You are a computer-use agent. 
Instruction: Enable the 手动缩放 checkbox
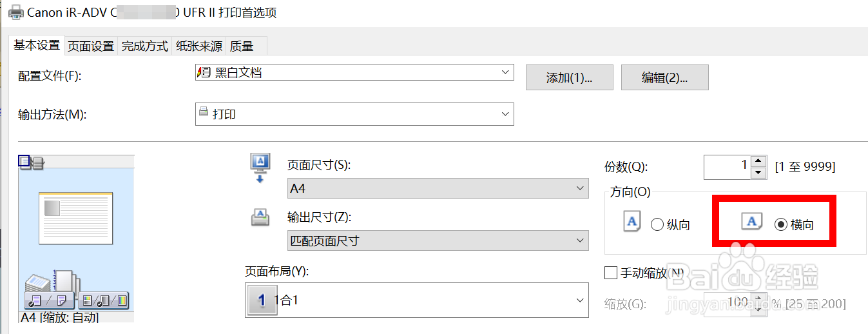point(611,273)
